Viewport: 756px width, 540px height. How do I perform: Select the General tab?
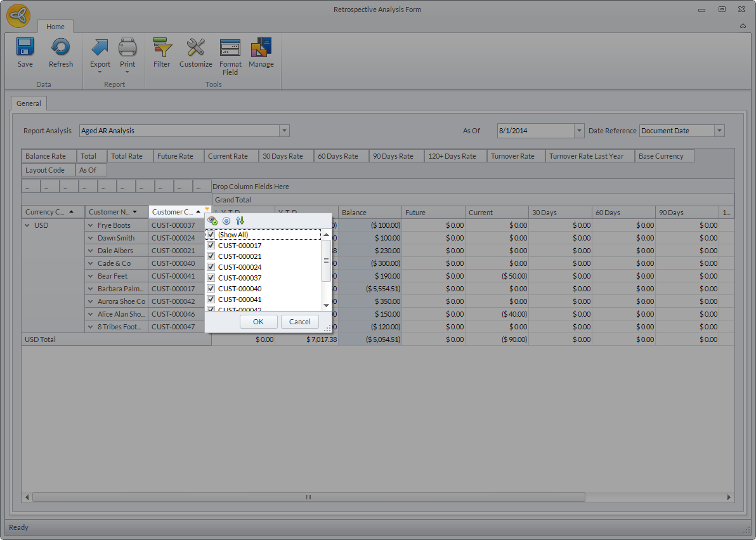29,103
